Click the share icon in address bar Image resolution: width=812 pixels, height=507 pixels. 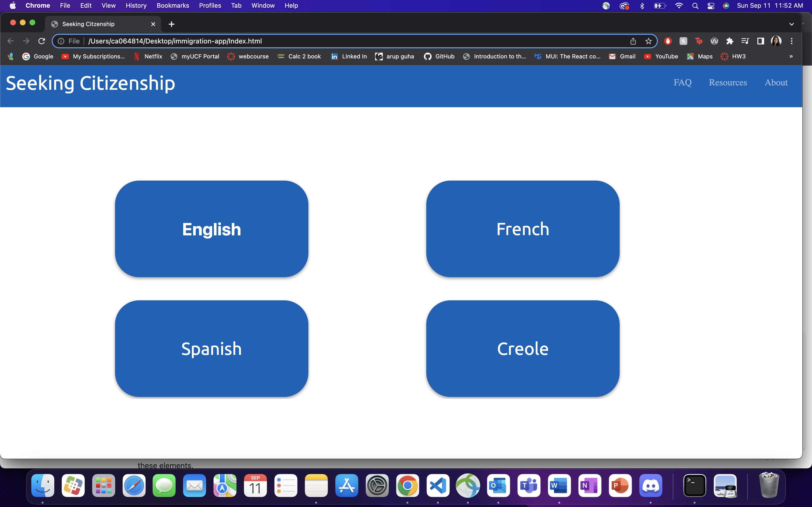click(633, 41)
